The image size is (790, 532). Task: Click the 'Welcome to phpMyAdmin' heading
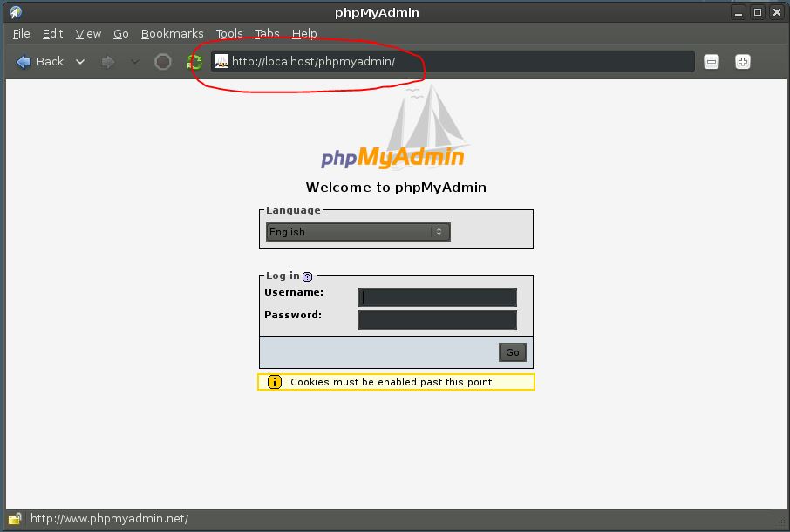[396, 188]
